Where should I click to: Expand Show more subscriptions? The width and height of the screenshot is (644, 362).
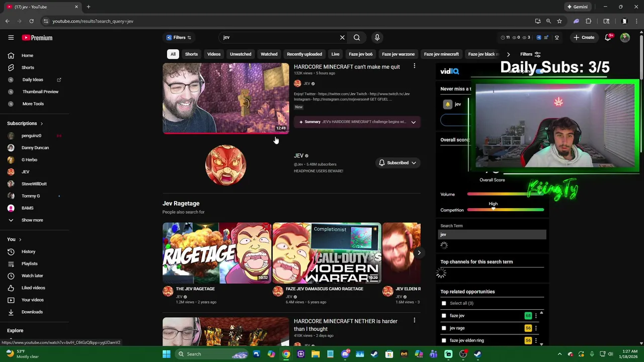pos(32,220)
